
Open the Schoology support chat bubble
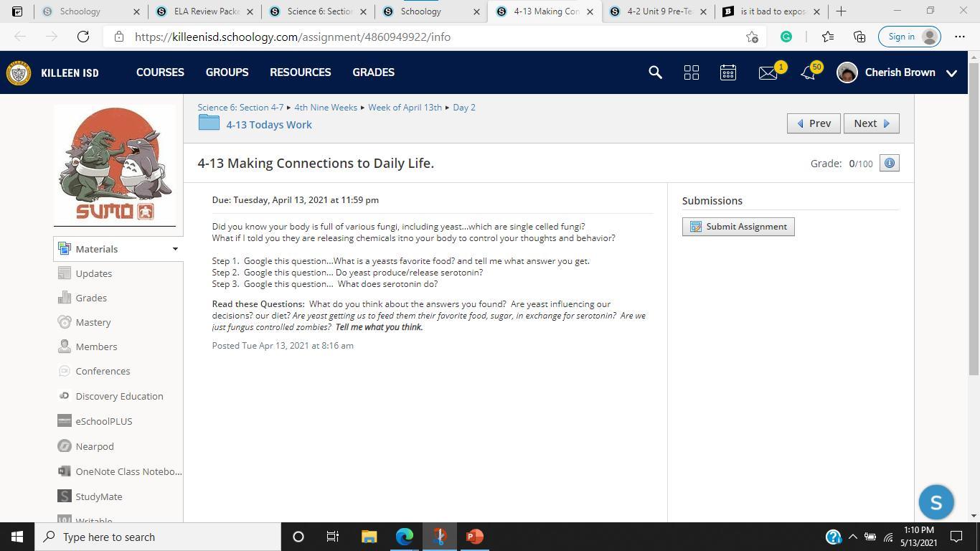coord(936,502)
